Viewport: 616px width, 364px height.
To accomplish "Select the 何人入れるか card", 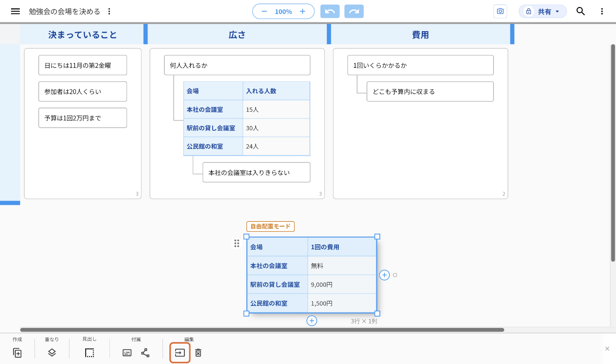I will pyautogui.click(x=237, y=65).
